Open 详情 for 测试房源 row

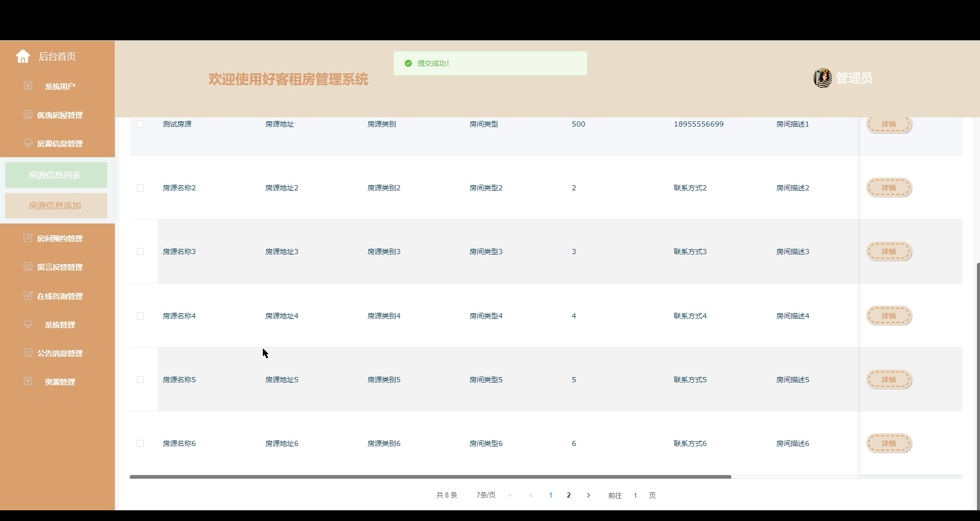click(889, 124)
